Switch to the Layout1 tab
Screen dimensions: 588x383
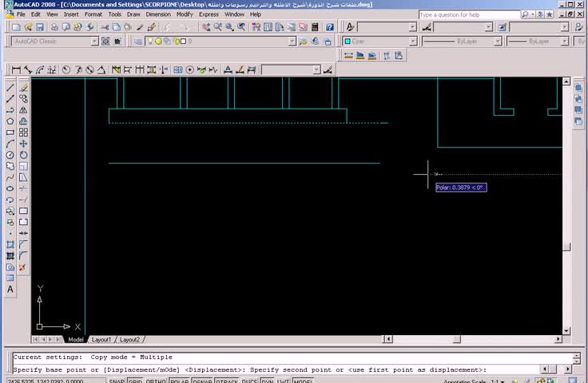101,340
